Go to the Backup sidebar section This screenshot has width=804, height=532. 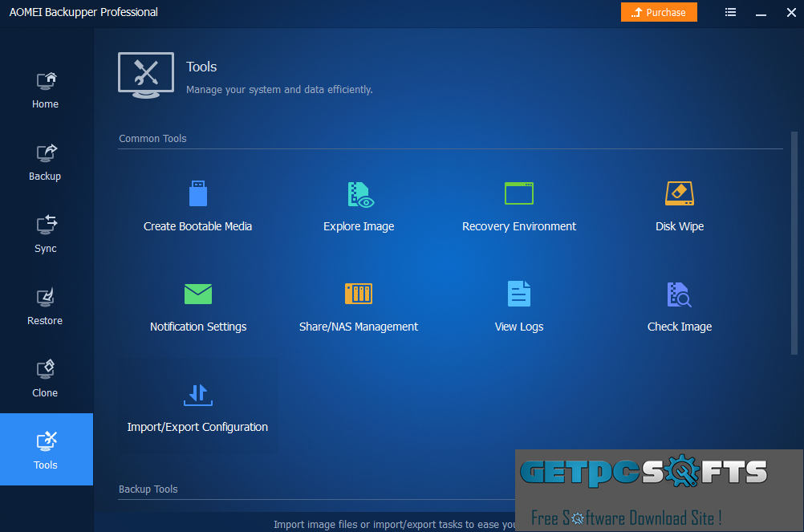tap(46, 162)
